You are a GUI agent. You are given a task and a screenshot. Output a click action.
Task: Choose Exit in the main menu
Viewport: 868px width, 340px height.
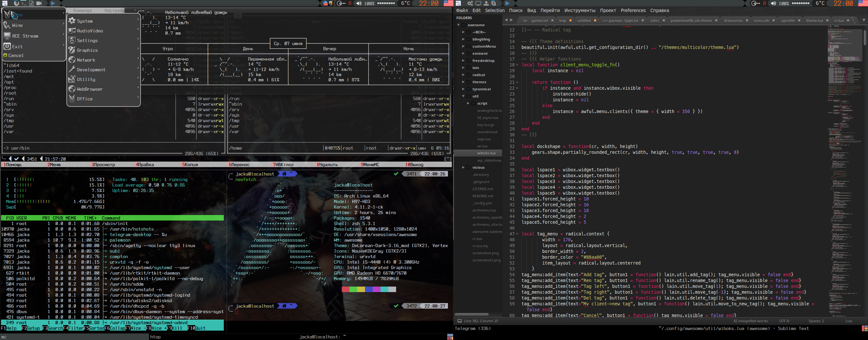[34, 47]
